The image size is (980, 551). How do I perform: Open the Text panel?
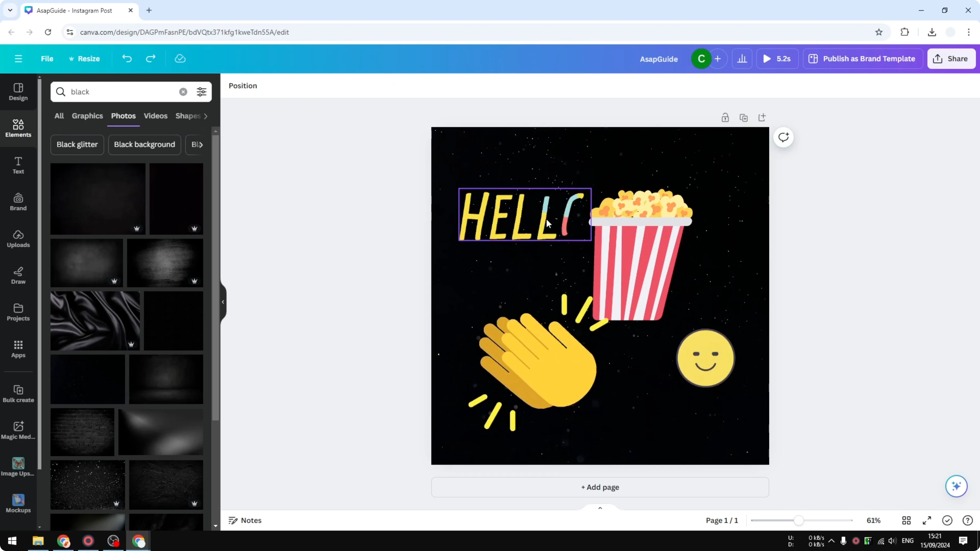pyautogui.click(x=18, y=165)
